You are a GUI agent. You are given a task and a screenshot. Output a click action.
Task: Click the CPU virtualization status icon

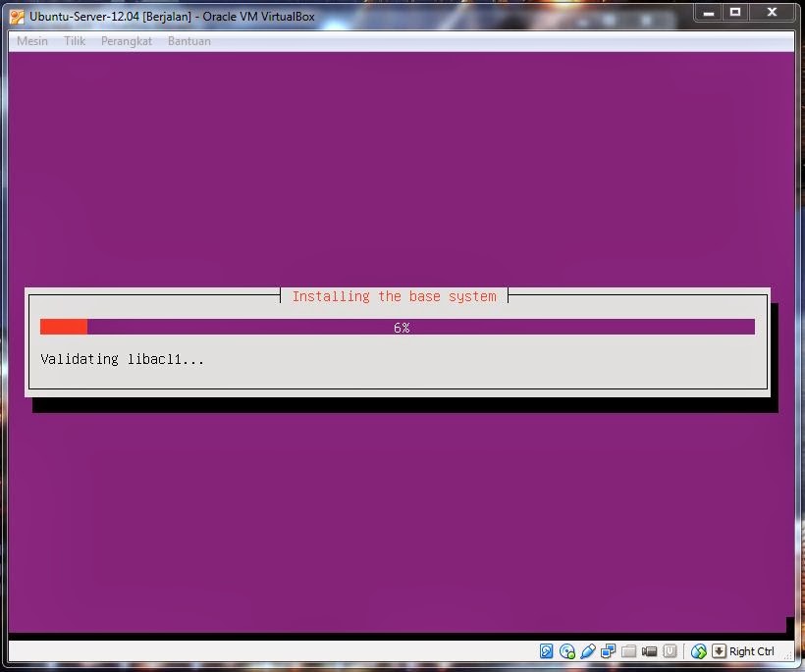coord(670,651)
